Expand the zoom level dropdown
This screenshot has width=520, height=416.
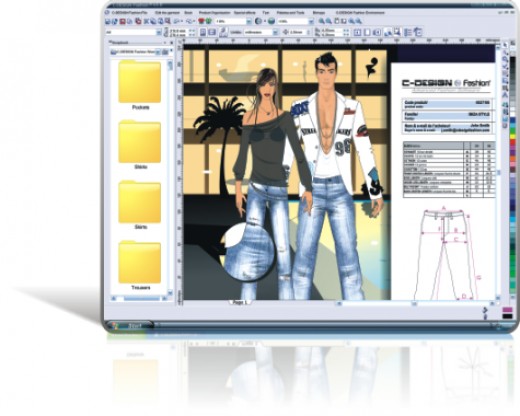tap(311, 21)
